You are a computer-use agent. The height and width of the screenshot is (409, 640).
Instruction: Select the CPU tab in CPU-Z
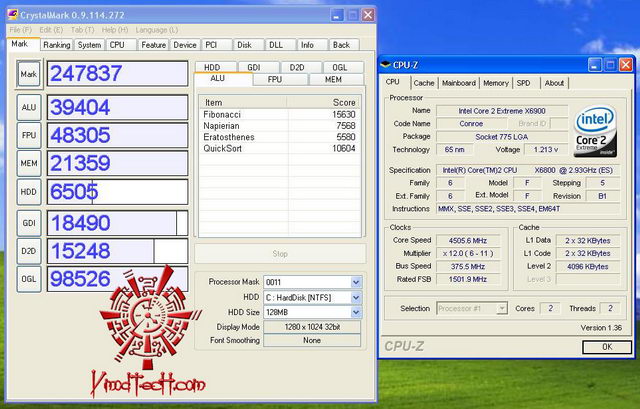(x=393, y=82)
